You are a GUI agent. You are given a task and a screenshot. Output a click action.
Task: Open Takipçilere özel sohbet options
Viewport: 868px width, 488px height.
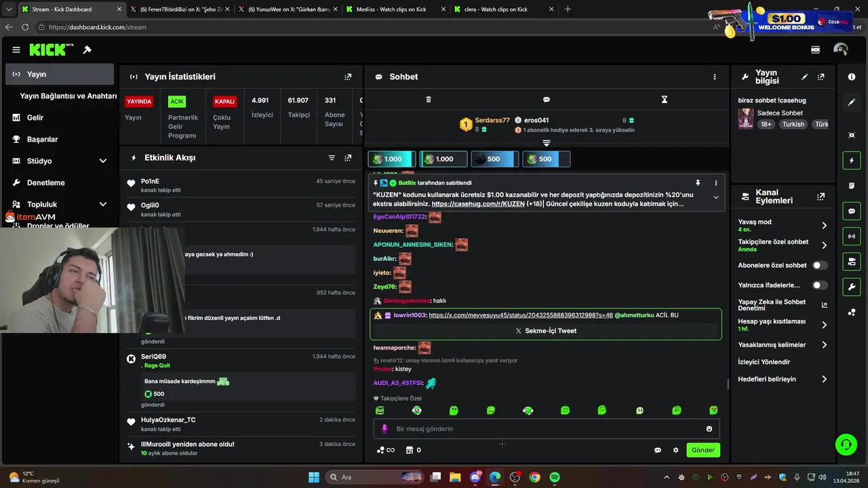pyautogui.click(x=783, y=245)
